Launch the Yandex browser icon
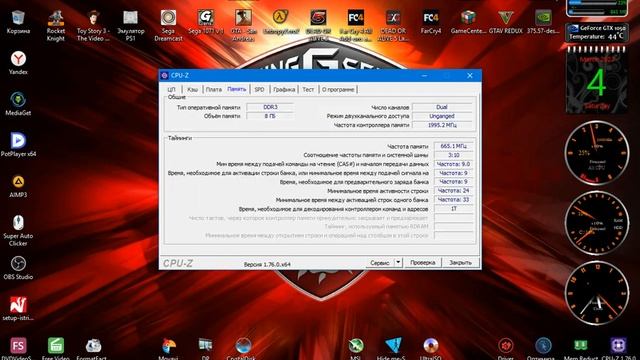This screenshot has height=360, width=640. point(18,63)
